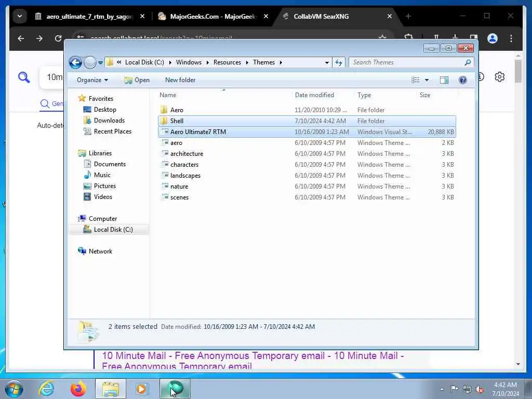Screen dimensions: 532x399
Task: Click the muted volume tray icon
Action: pos(480,389)
